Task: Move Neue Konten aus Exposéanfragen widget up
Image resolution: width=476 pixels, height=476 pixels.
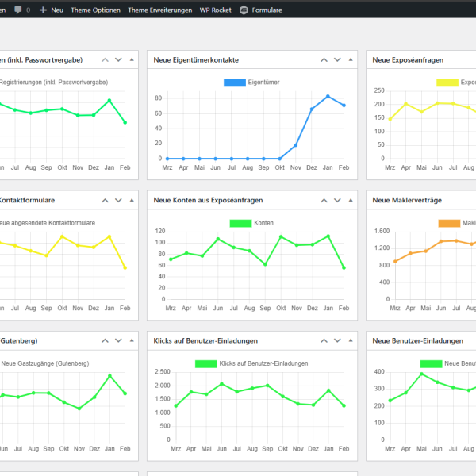Action: point(324,201)
